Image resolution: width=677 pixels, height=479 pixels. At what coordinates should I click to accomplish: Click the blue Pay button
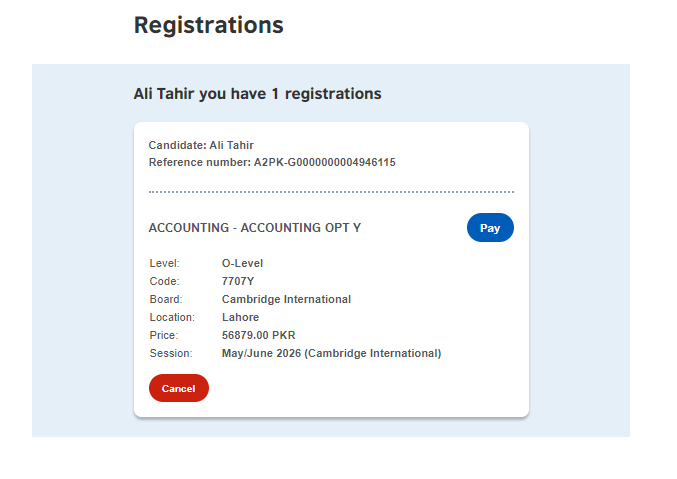490,228
